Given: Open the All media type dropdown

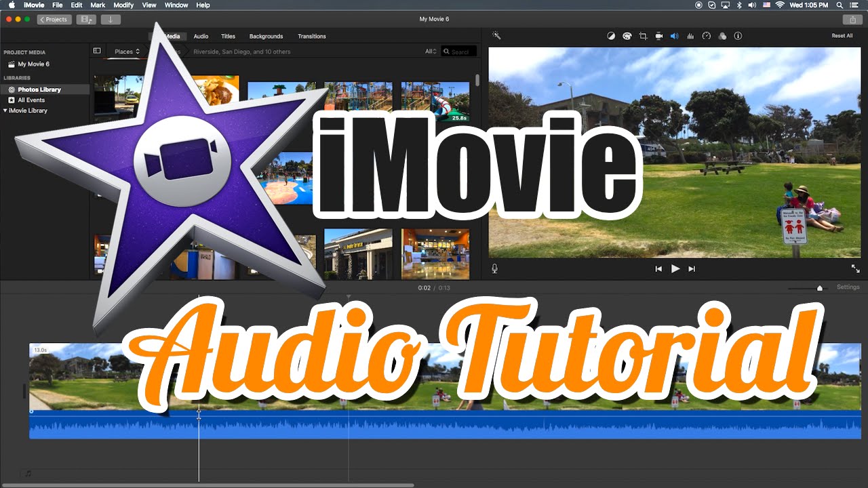Looking at the screenshot, I should click(x=431, y=52).
